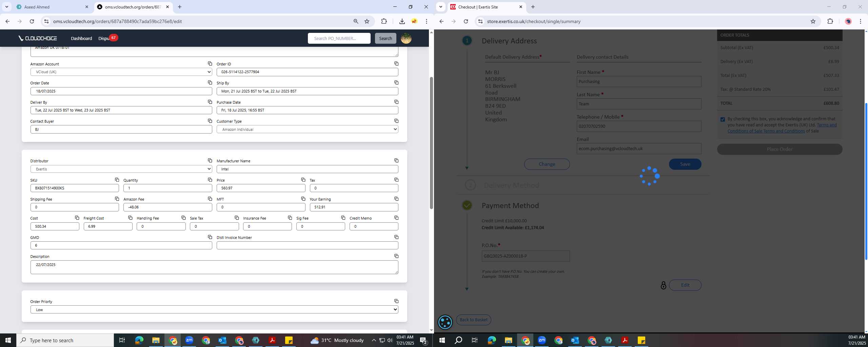
Task: Copy the Order ID field value
Action: point(396,64)
